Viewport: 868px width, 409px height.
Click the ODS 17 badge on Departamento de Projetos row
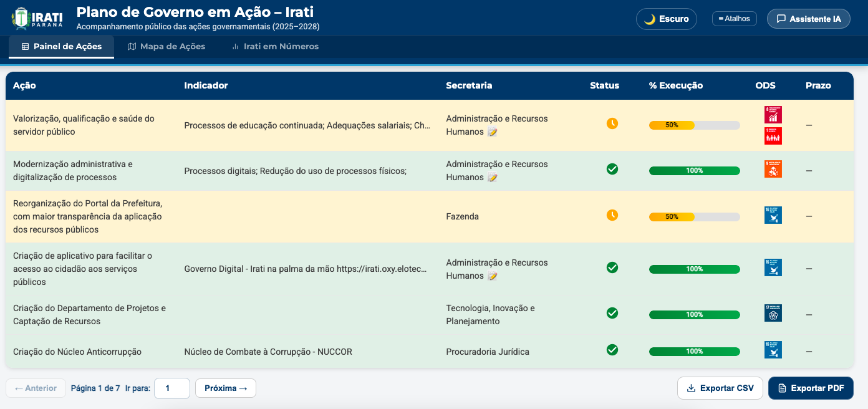click(773, 313)
